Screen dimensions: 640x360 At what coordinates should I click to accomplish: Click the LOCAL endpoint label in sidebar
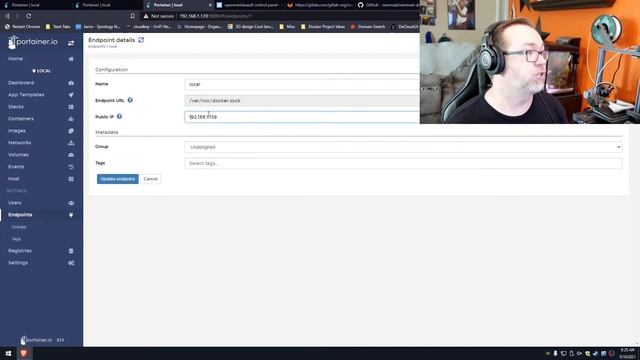tap(41, 71)
